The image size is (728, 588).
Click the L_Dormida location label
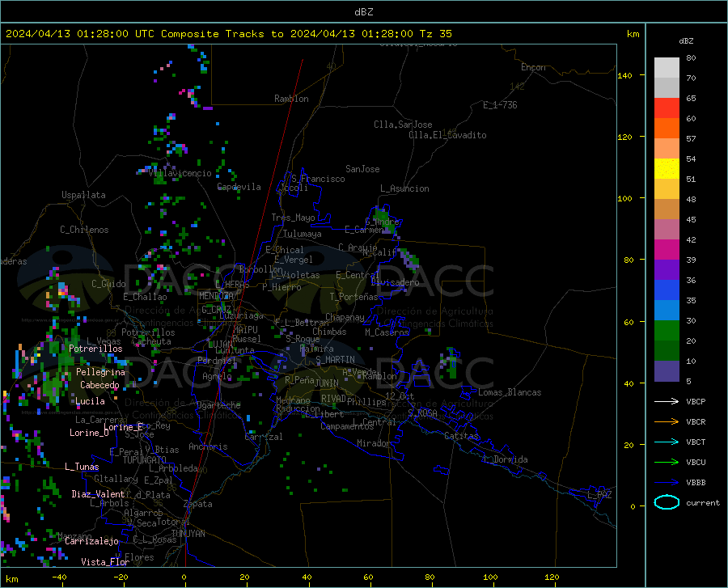[505, 459]
